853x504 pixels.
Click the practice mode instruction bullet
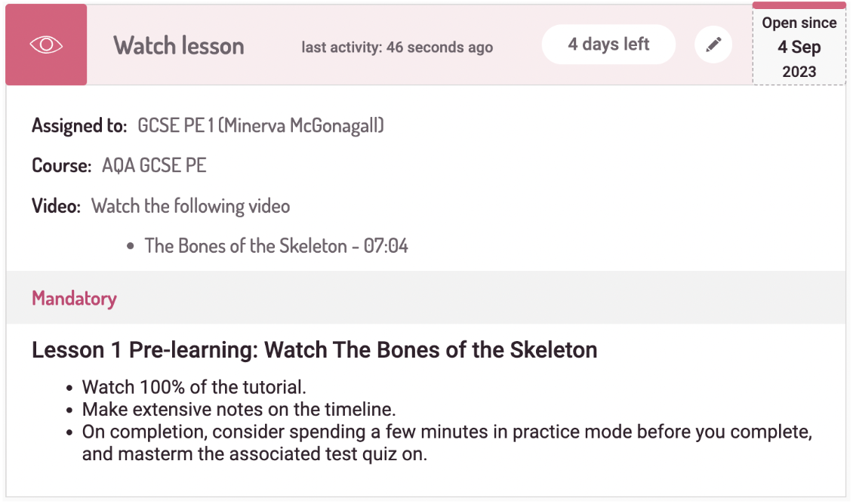447,433
